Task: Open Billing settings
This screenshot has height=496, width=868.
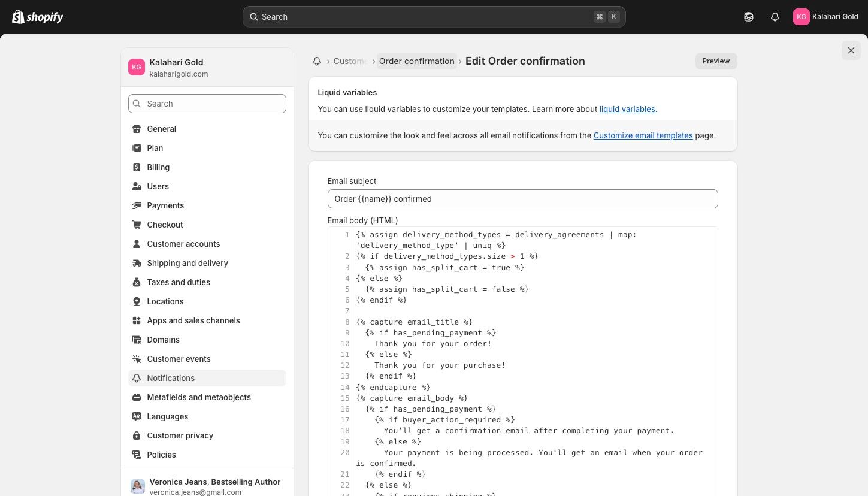Action: [207, 167]
